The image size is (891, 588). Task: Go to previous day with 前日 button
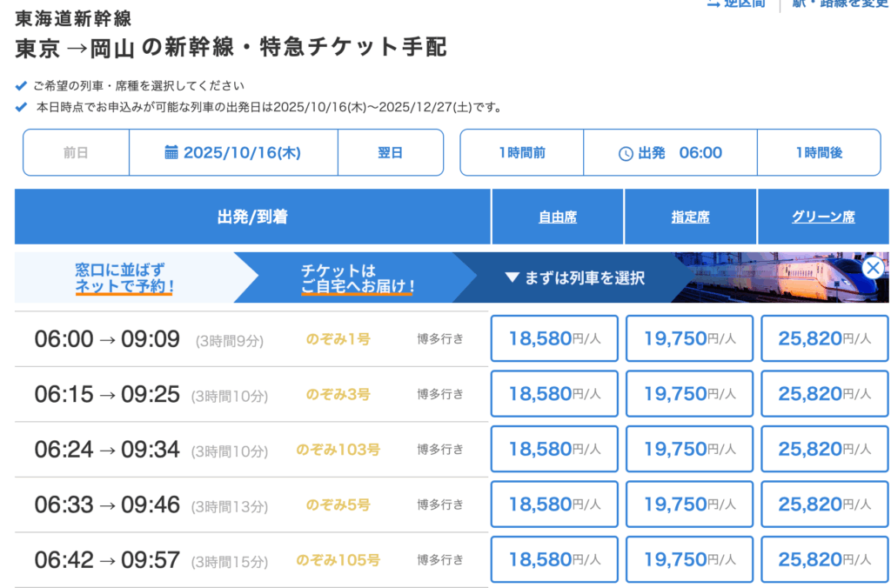click(76, 152)
